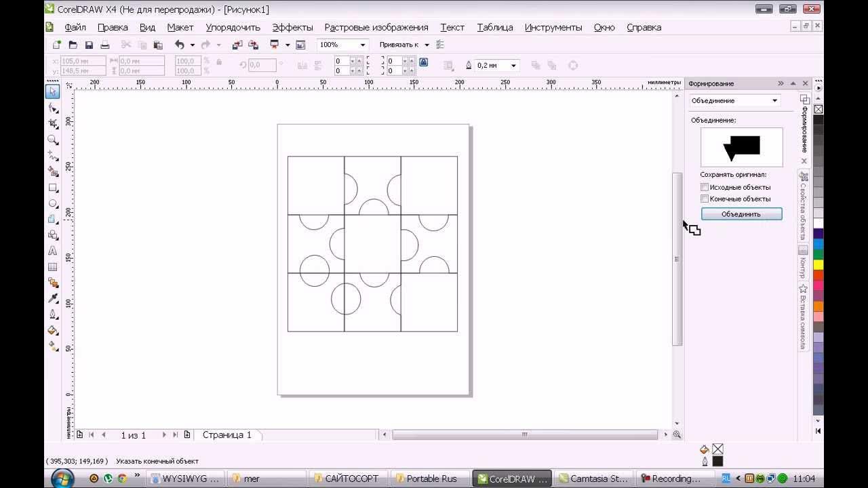Select the Basic Shapes tool

pos(53,235)
